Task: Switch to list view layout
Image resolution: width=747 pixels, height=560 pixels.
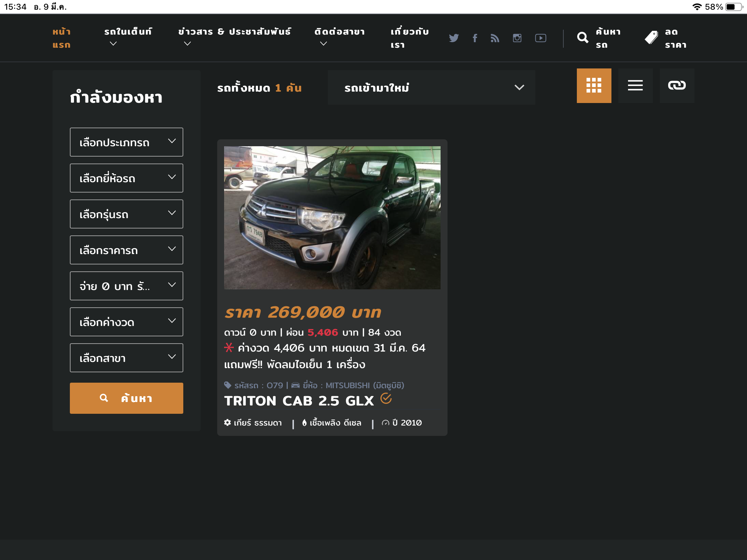Action: coord(635,85)
